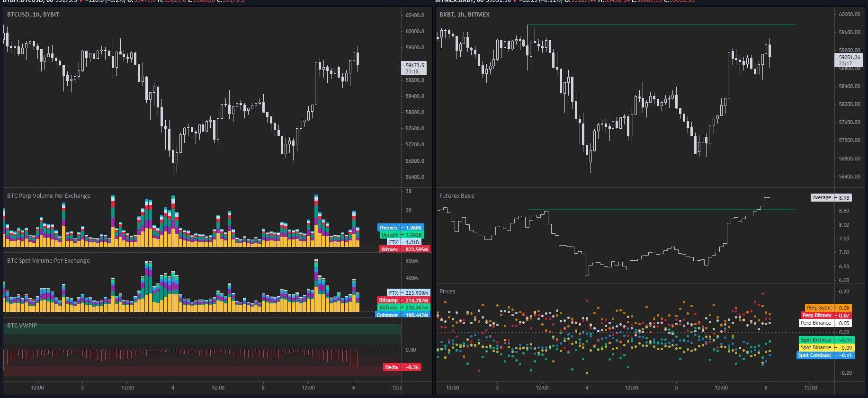Click the BXBT, 1h, BITMEX chart title
Image resolution: width=868 pixels, height=398 pixels.
pos(464,15)
